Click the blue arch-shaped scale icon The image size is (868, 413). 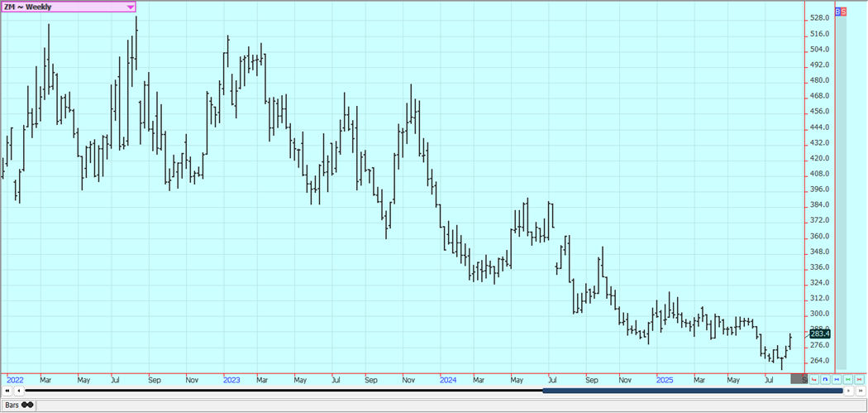click(x=825, y=379)
